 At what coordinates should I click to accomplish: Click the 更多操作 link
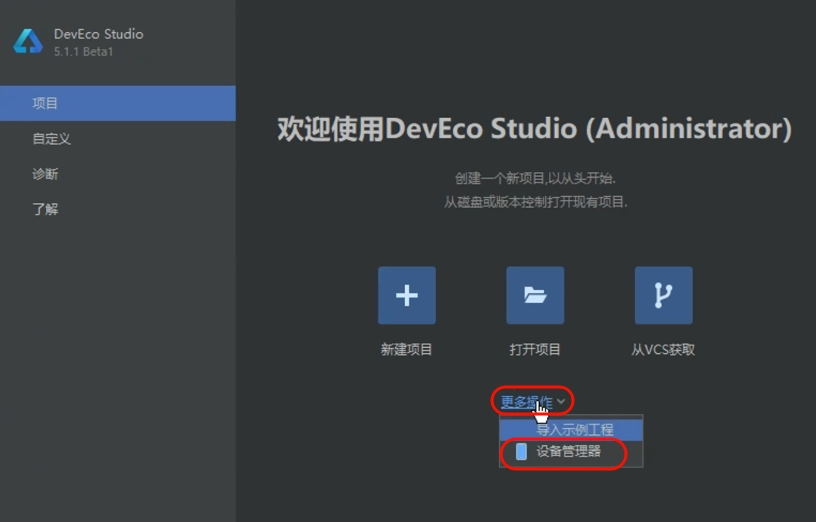[x=526, y=401]
